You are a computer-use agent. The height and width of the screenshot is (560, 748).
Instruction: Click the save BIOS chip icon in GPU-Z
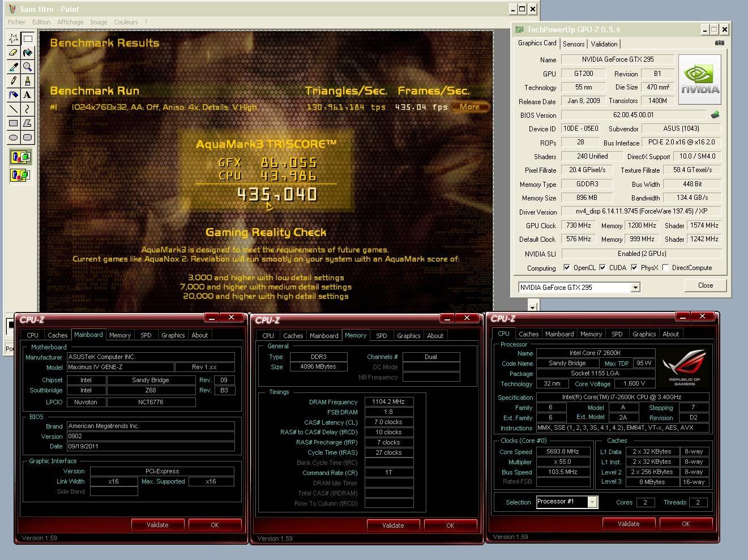tap(715, 114)
